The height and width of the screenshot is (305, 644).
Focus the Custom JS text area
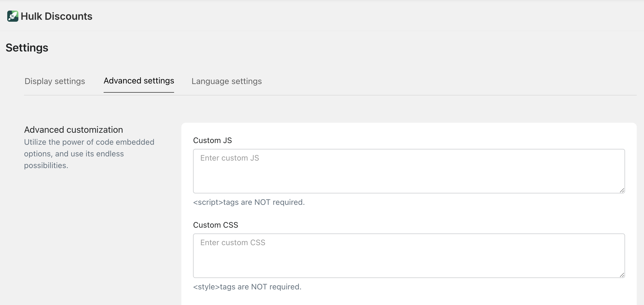[x=409, y=171]
